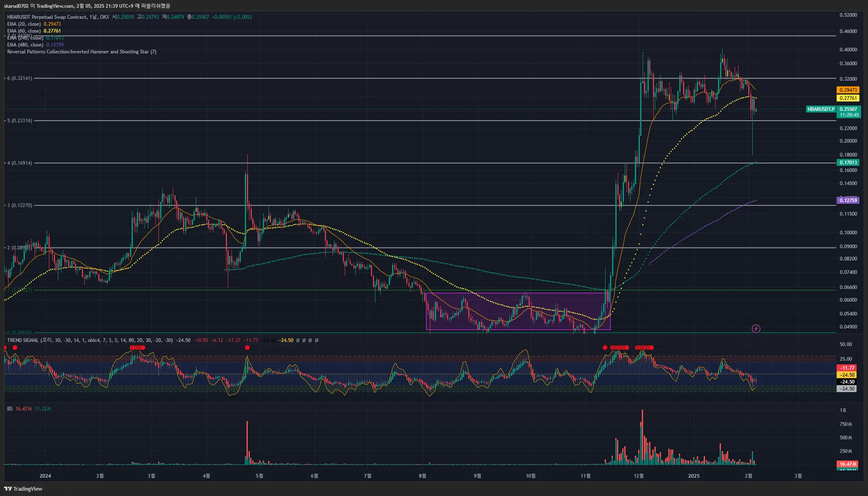Click the 10월 label on the time axis

pos(531,476)
